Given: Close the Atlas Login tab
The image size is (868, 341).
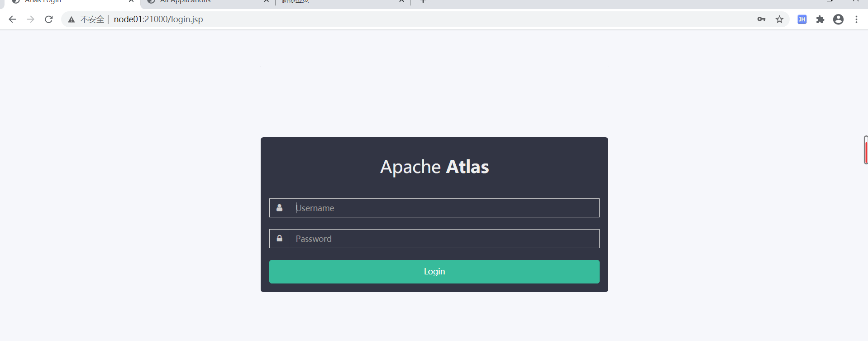Looking at the screenshot, I should (x=131, y=1).
